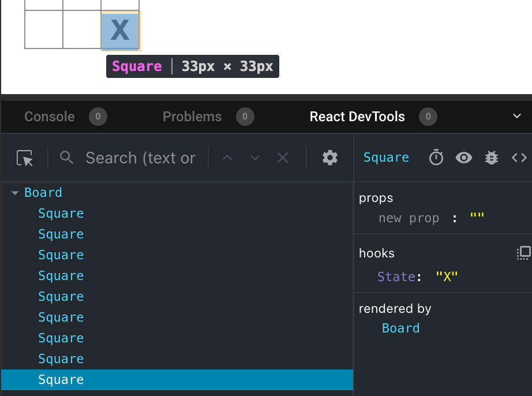Image resolution: width=532 pixels, height=396 pixels.
Task: Switch to the Console tab
Action: [50, 116]
